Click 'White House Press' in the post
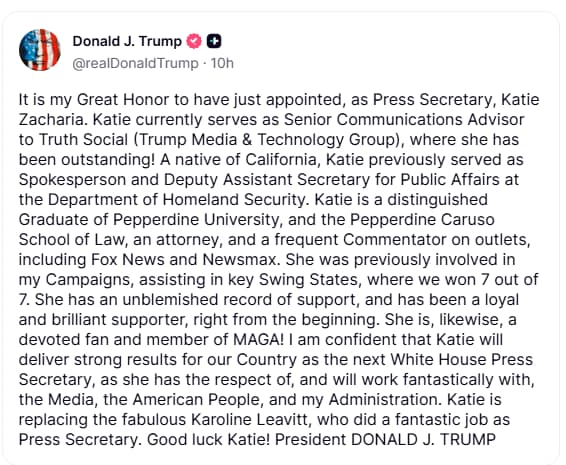 462,360
